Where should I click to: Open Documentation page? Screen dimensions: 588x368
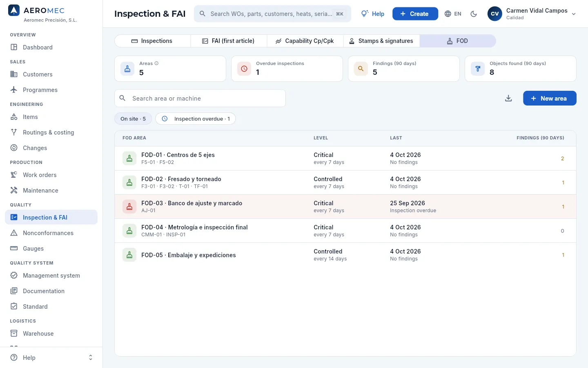pyautogui.click(x=51, y=291)
